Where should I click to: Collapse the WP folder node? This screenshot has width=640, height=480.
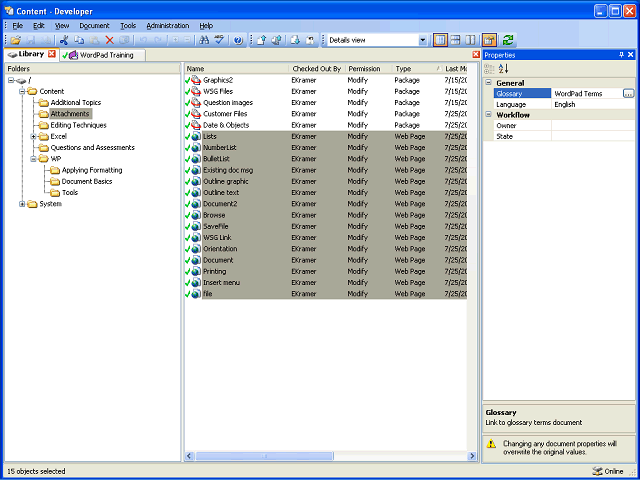click(34, 159)
